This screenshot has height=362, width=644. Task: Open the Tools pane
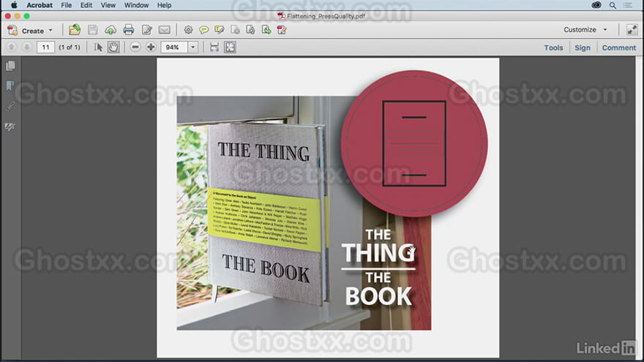553,48
